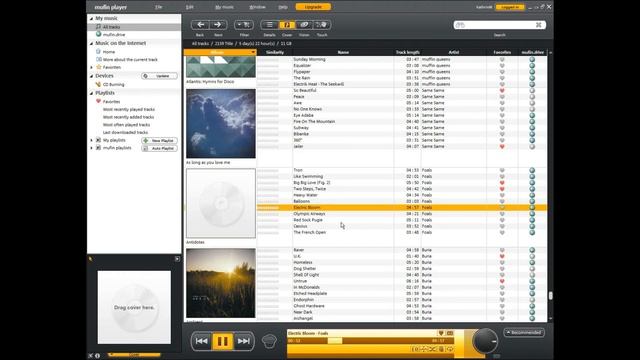Open the Recommended panel button
The width and height of the screenshot is (640, 360).
click(x=524, y=333)
